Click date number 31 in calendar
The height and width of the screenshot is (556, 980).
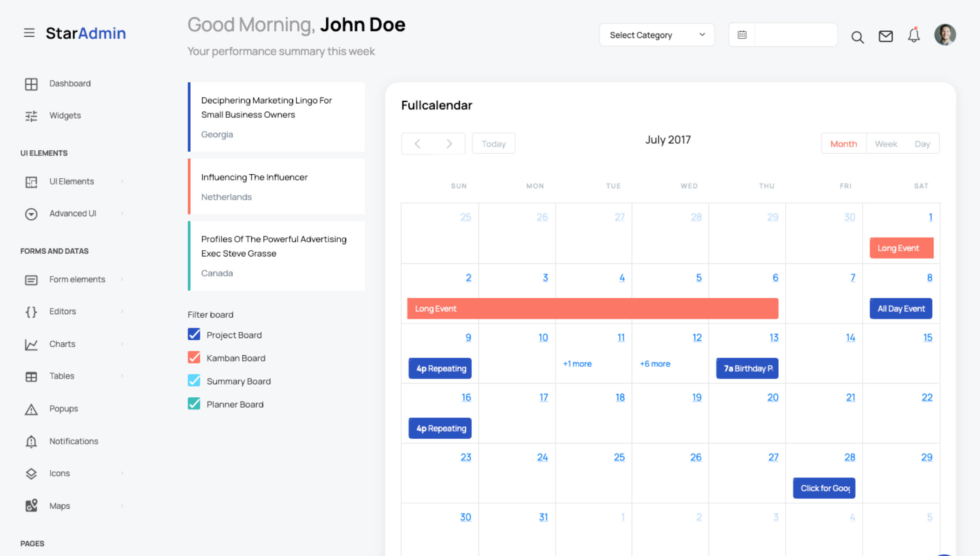[543, 517]
